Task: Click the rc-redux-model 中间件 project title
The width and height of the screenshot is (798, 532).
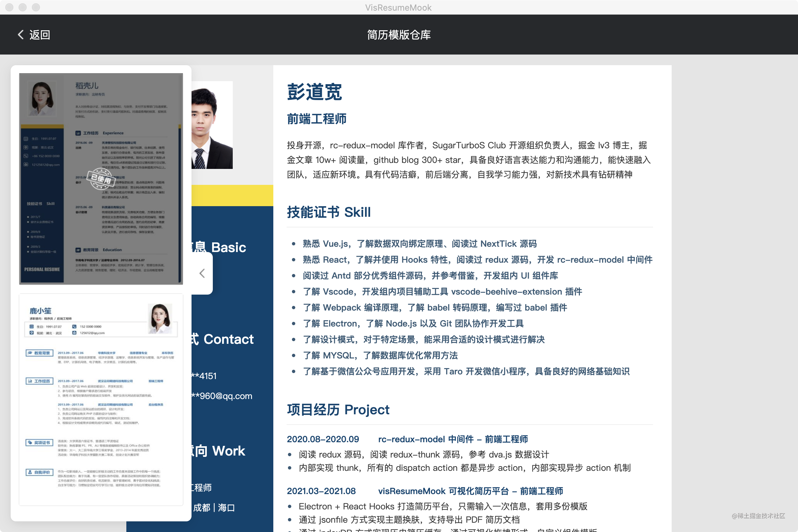Action: click(453, 439)
